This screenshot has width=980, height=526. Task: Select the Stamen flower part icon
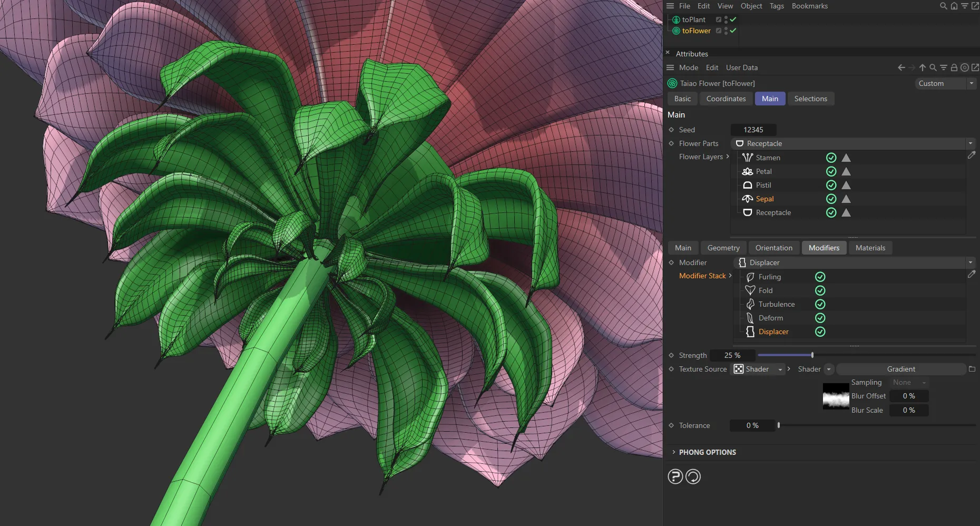coord(747,157)
